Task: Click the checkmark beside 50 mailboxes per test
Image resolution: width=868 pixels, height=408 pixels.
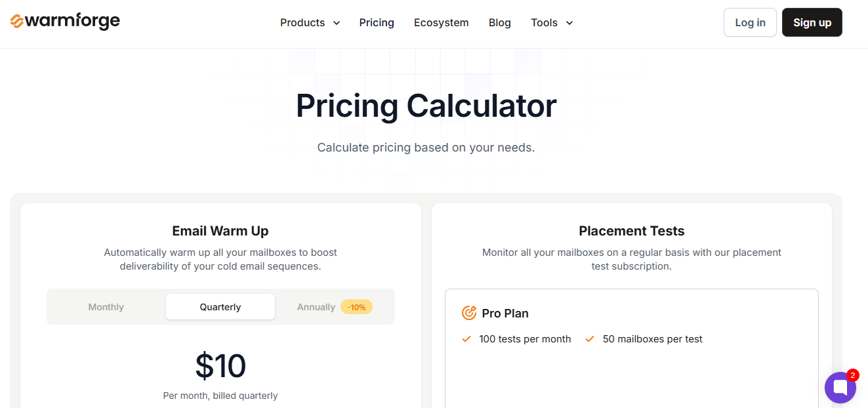Action: coord(589,339)
